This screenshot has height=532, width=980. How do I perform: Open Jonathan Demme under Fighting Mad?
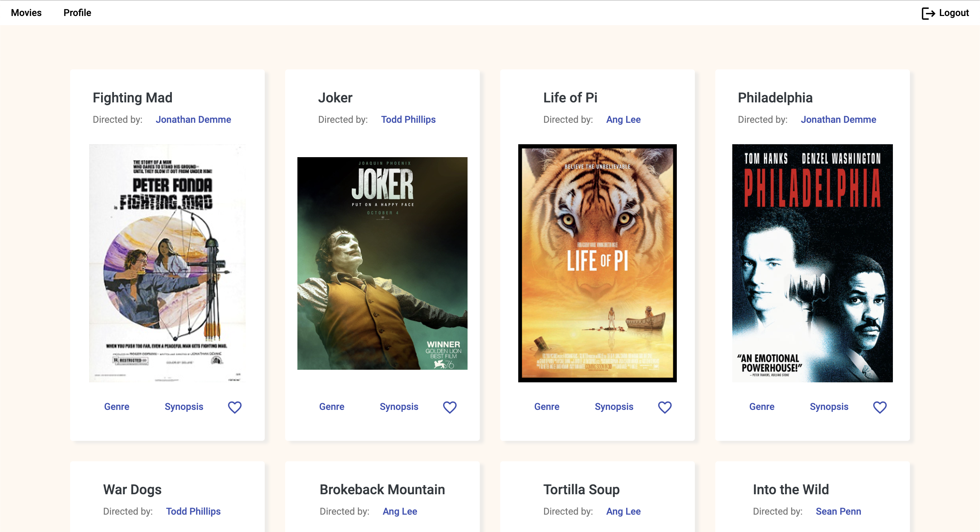(x=193, y=119)
